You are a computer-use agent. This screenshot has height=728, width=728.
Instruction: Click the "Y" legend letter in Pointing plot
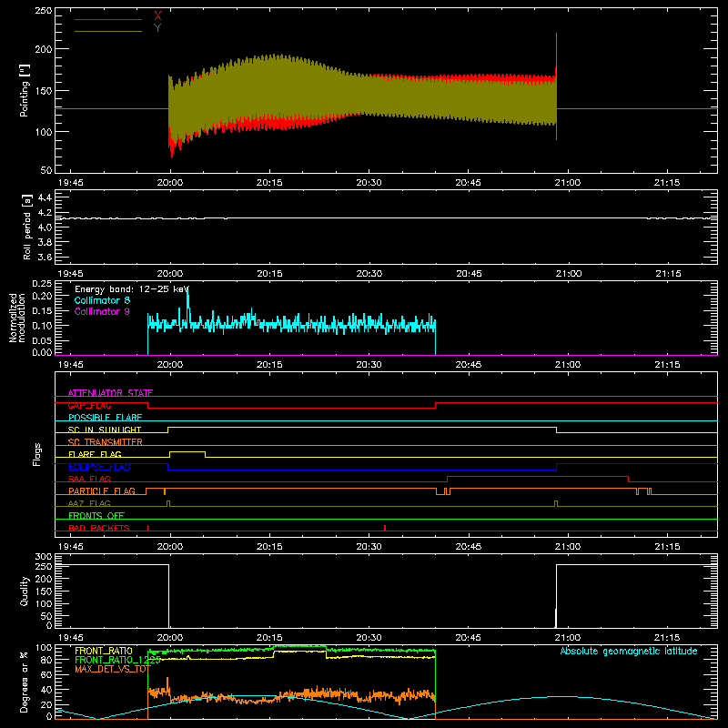[x=157, y=28]
